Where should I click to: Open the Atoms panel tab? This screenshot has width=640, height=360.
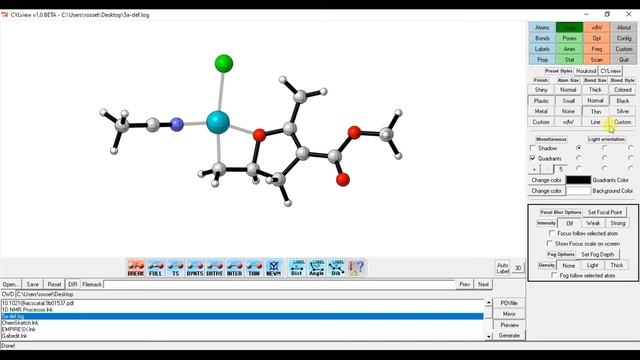(x=542, y=27)
